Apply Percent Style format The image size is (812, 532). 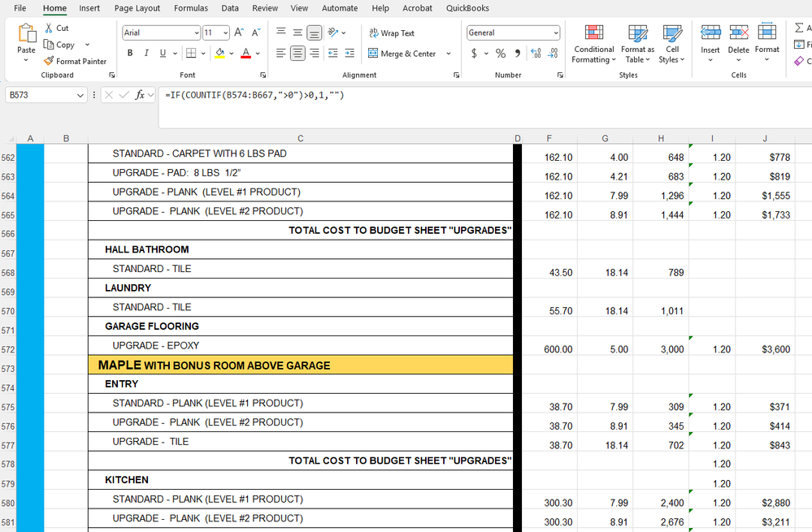click(500, 53)
